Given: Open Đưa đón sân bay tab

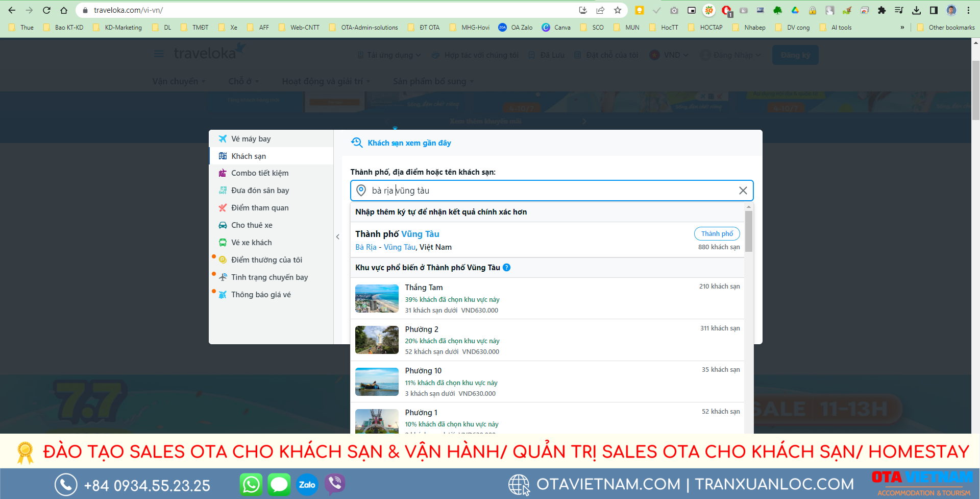Looking at the screenshot, I should coord(271,191).
